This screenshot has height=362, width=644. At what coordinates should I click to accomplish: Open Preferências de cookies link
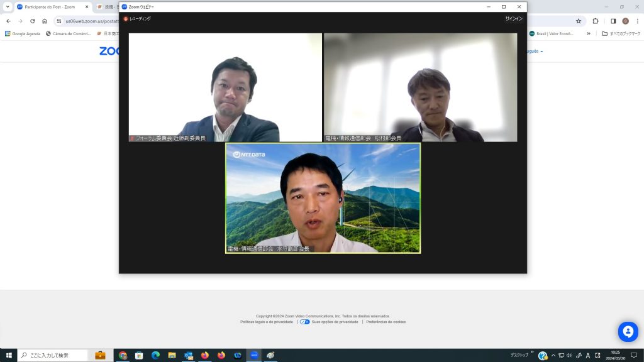point(386,322)
